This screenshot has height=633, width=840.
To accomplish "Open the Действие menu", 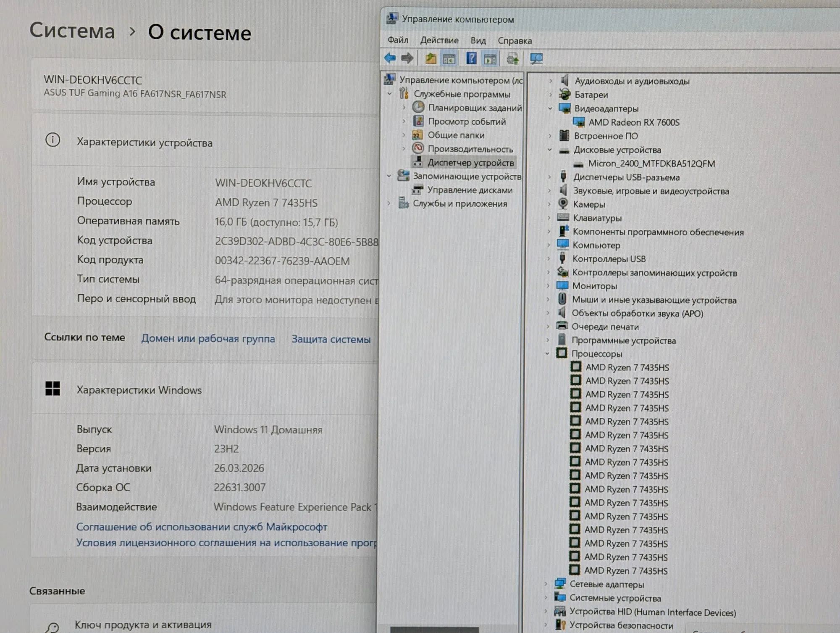I will [439, 40].
